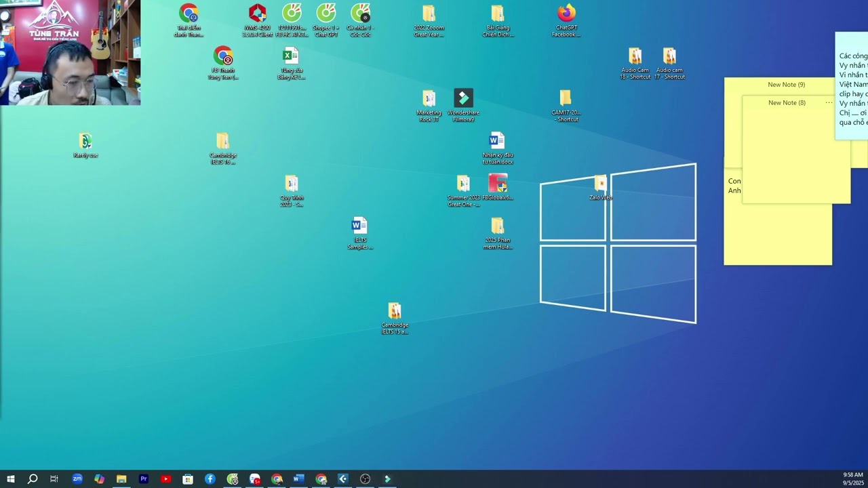Viewport: 868px width, 488px height.
Task: Select the Thai điểm danh Chrome shortcut
Action: click(189, 20)
